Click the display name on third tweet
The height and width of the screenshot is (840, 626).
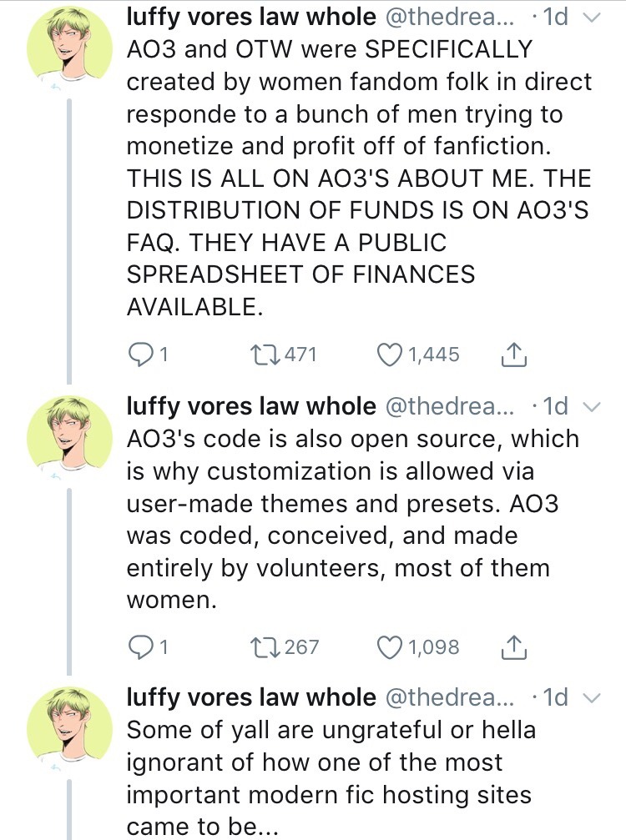(x=250, y=697)
